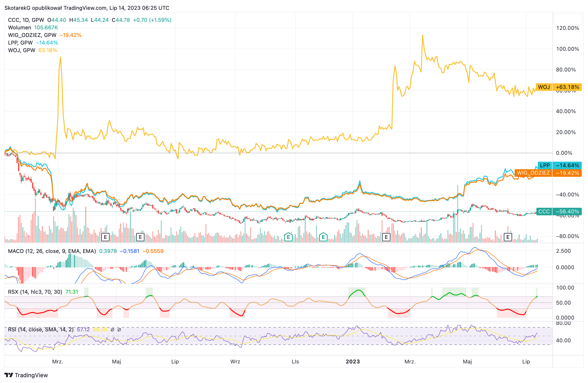Click the −80.00% price axis label
This screenshot has height=383, width=588.
click(568, 236)
